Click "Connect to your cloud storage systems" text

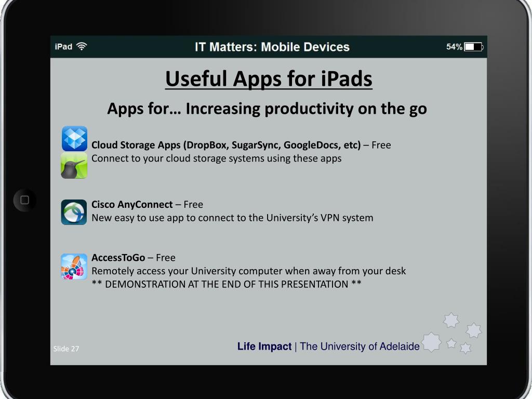coord(217,158)
